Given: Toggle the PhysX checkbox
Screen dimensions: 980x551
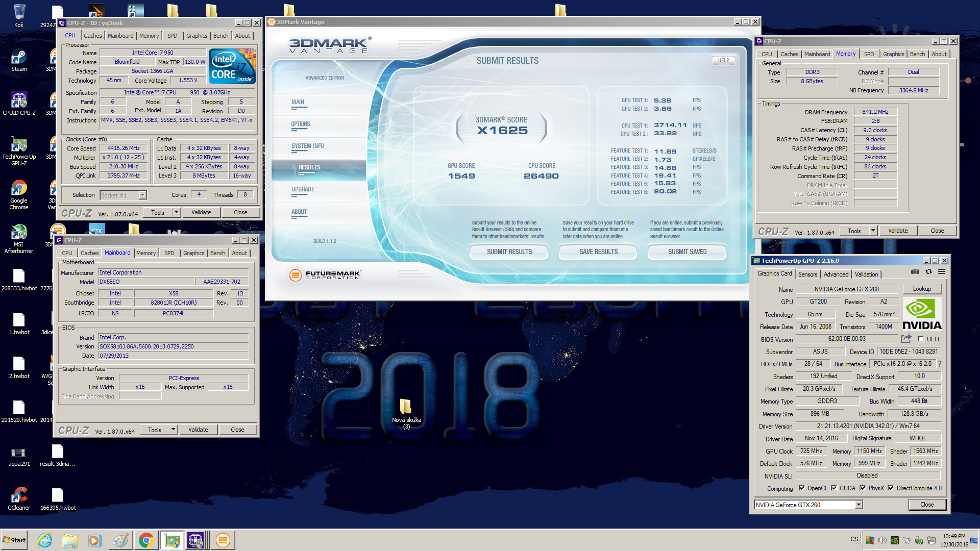Looking at the screenshot, I should tap(863, 488).
